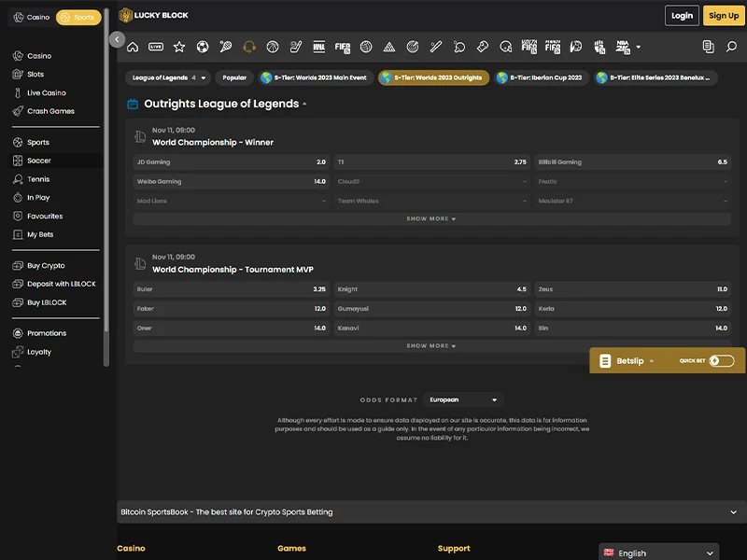Select the basketball icon

(273, 47)
